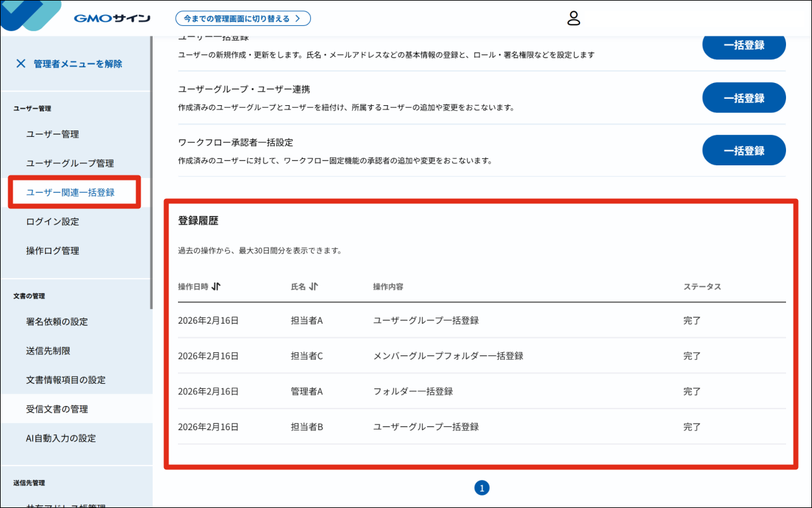Open 送信先制限 settings

click(48, 351)
